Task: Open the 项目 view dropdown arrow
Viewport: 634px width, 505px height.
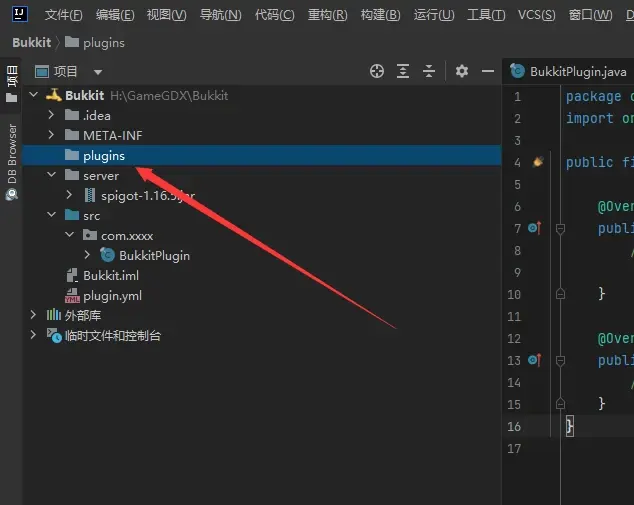Action: pos(98,72)
